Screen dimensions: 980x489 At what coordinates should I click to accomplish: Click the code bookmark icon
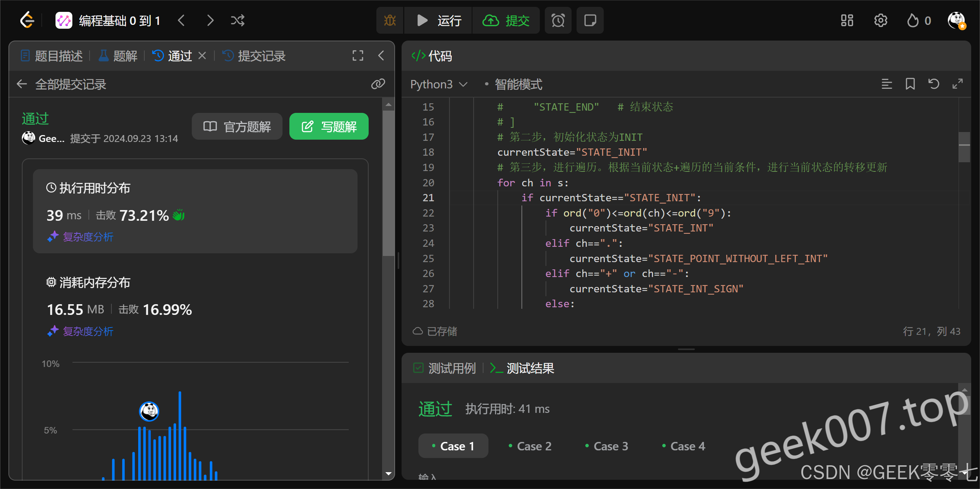point(910,84)
